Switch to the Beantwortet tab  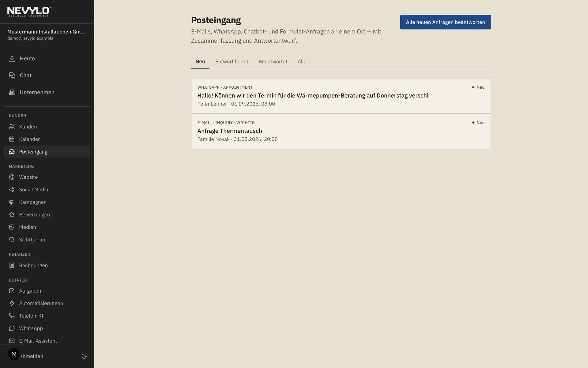pos(273,62)
